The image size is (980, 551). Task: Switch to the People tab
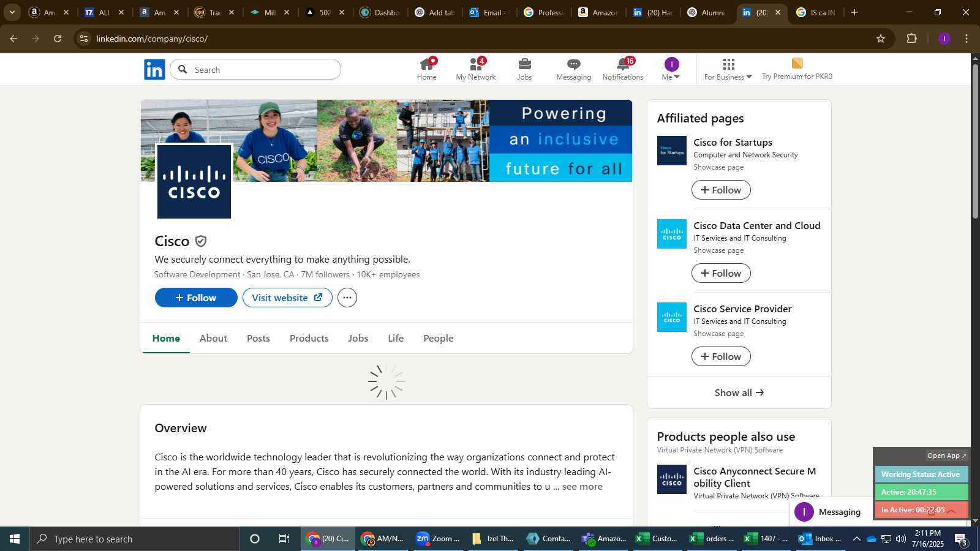[x=439, y=338]
